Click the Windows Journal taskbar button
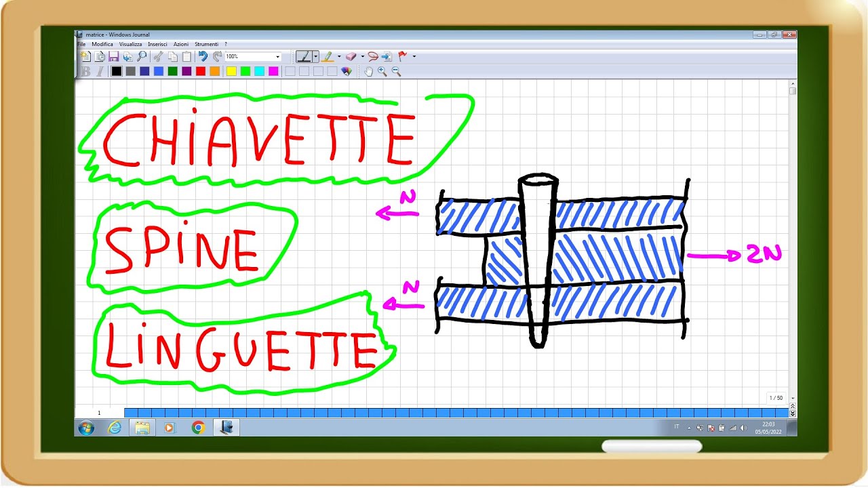Screen dimensions: 868x488 (x=226, y=428)
